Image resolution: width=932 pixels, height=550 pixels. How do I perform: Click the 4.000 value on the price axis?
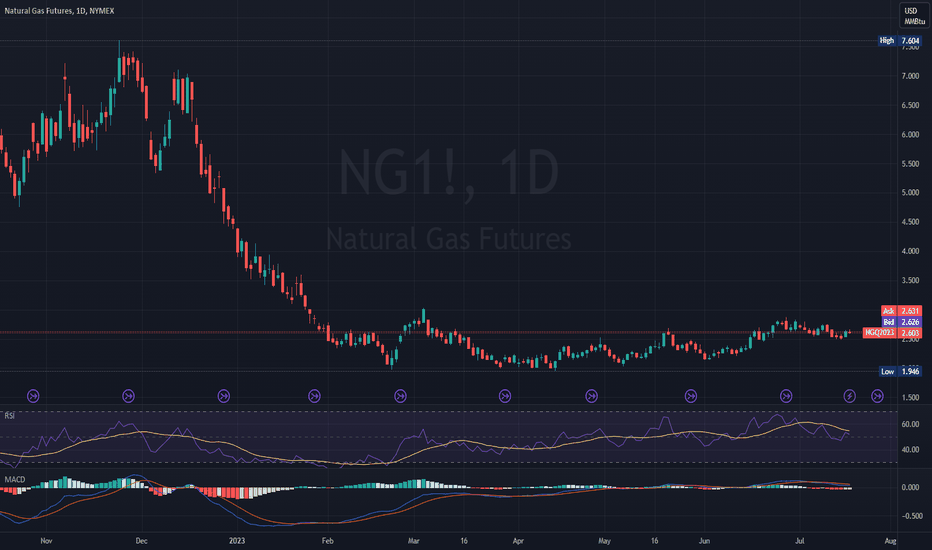pos(910,251)
